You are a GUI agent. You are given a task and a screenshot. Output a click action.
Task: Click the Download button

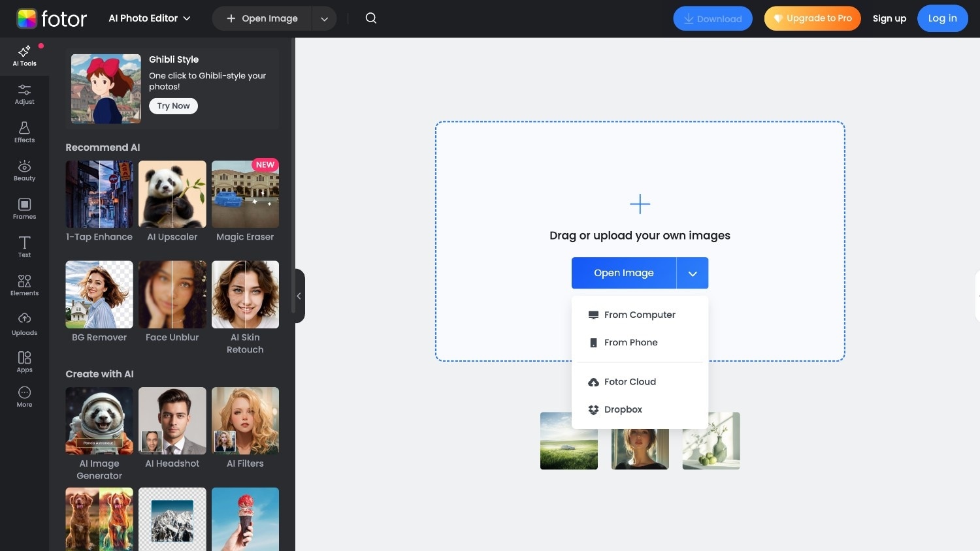click(x=713, y=19)
